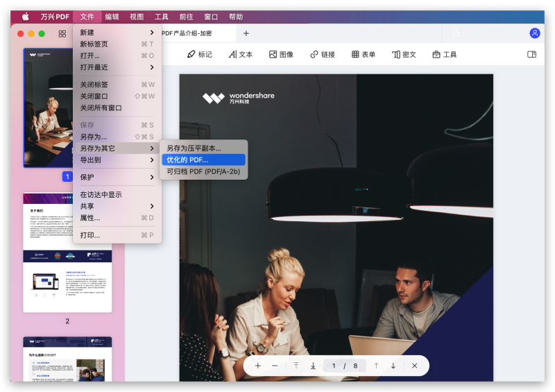Click the current page number field

point(333,366)
